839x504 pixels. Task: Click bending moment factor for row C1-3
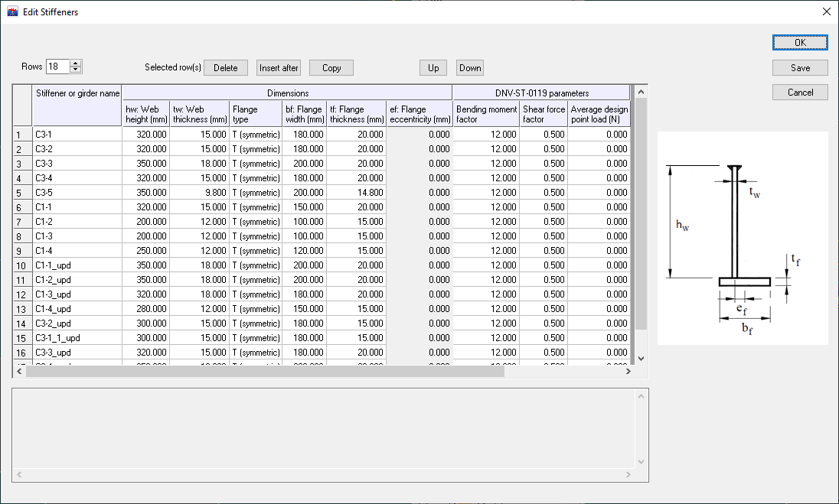(x=486, y=236)
